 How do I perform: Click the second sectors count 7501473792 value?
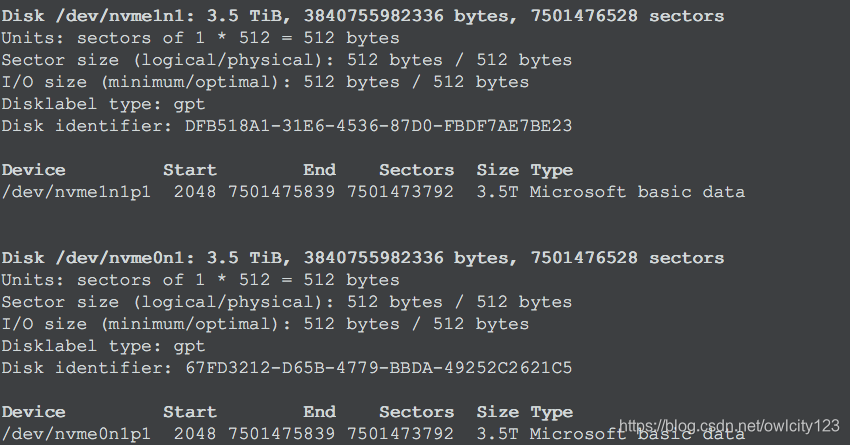click(400, 434)
